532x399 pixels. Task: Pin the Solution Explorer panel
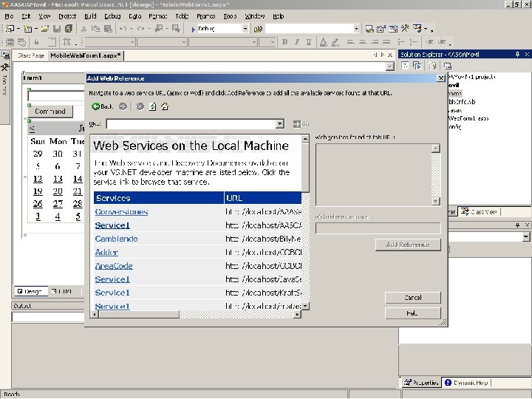click(x=517, y=54)
